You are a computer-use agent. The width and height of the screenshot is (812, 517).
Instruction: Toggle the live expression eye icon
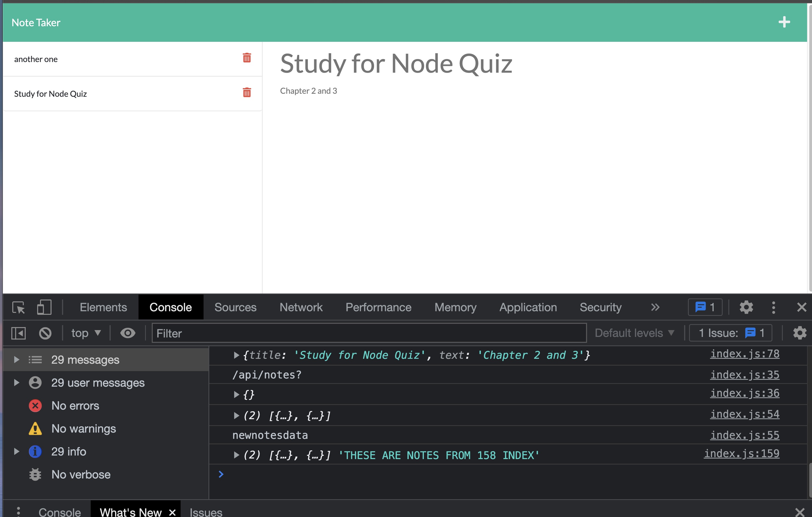[128, 333]
